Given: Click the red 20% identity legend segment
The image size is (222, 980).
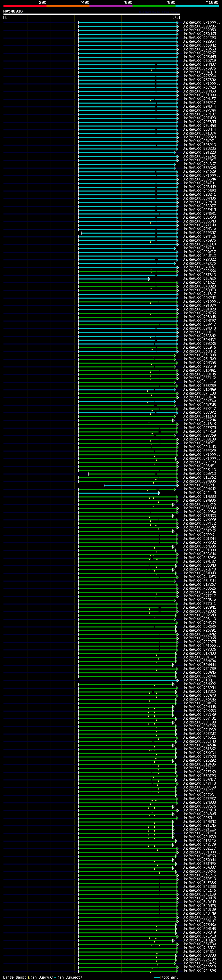Looking at the screenshot, I should (25, 6).
